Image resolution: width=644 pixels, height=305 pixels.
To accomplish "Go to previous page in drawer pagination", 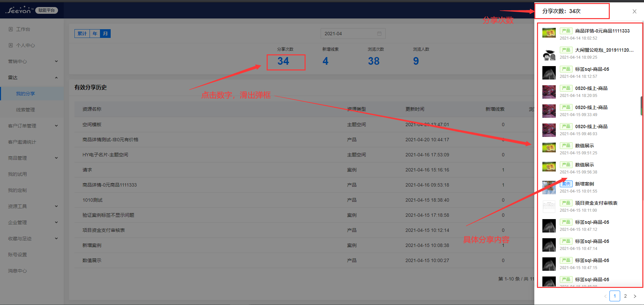I will coord(605,296).
